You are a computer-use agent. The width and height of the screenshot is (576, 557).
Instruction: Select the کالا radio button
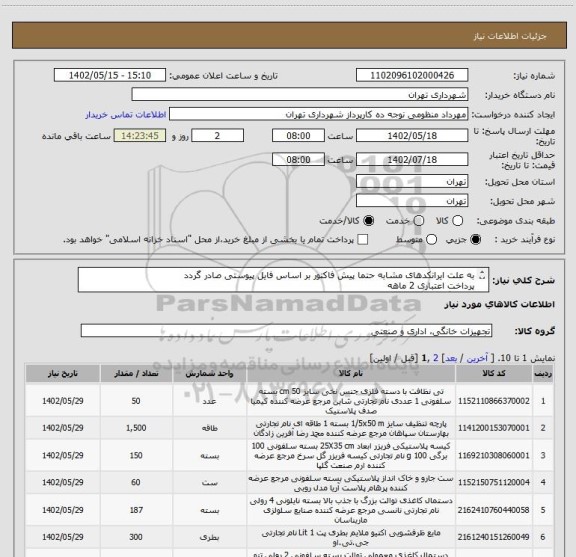[x=457, y=221]
